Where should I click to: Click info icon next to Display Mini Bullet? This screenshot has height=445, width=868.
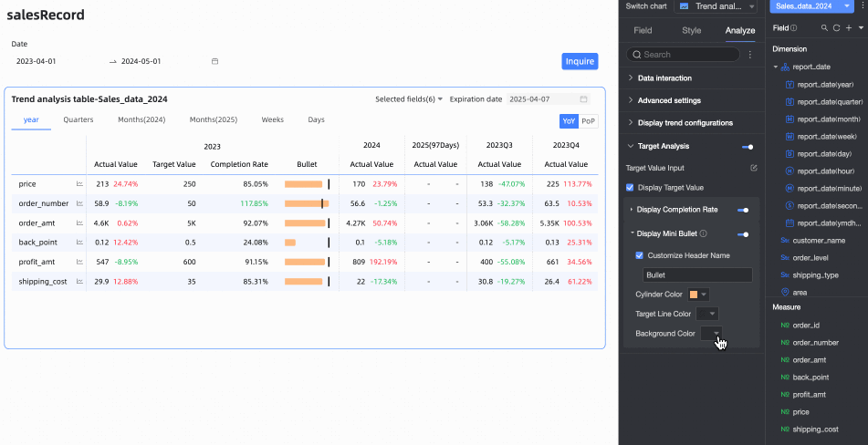click(703, 234)
